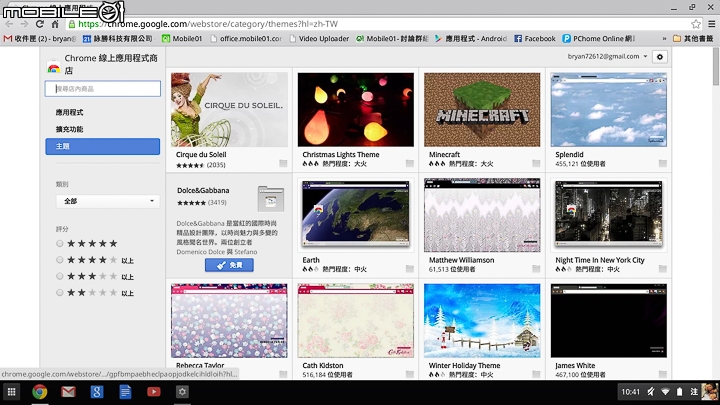
Task: Click the Cirque du Soleil preview image
Action: (x=229, y=110)
